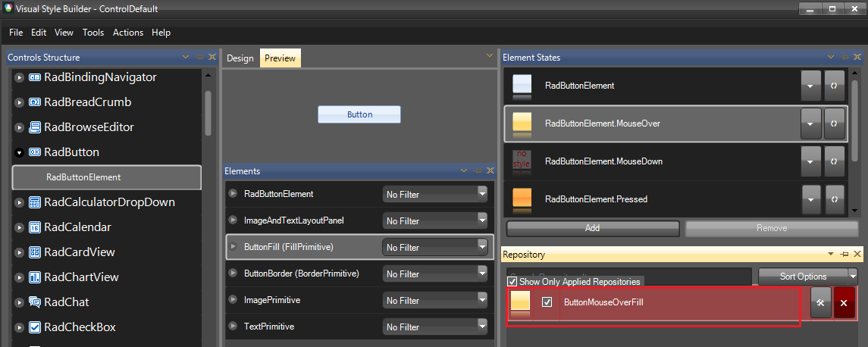The image size is (868, 347).
Task: Open the Edit menu
Action: 39,33
